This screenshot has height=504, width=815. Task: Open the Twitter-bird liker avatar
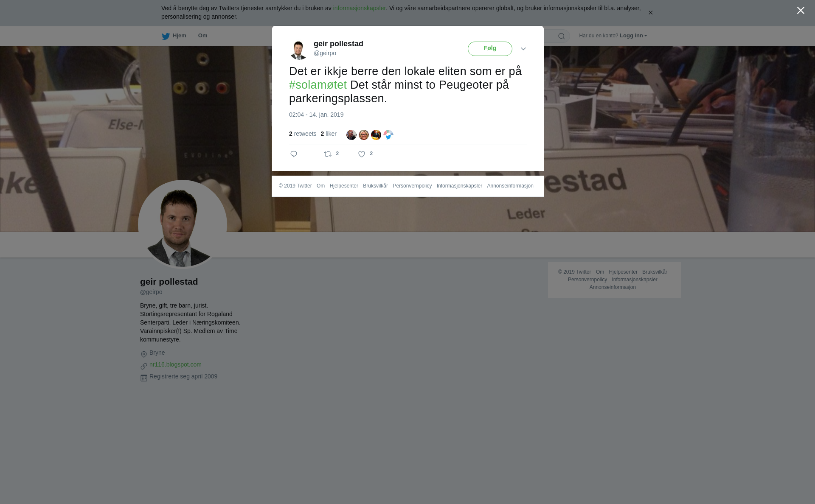tap(388, 135)
